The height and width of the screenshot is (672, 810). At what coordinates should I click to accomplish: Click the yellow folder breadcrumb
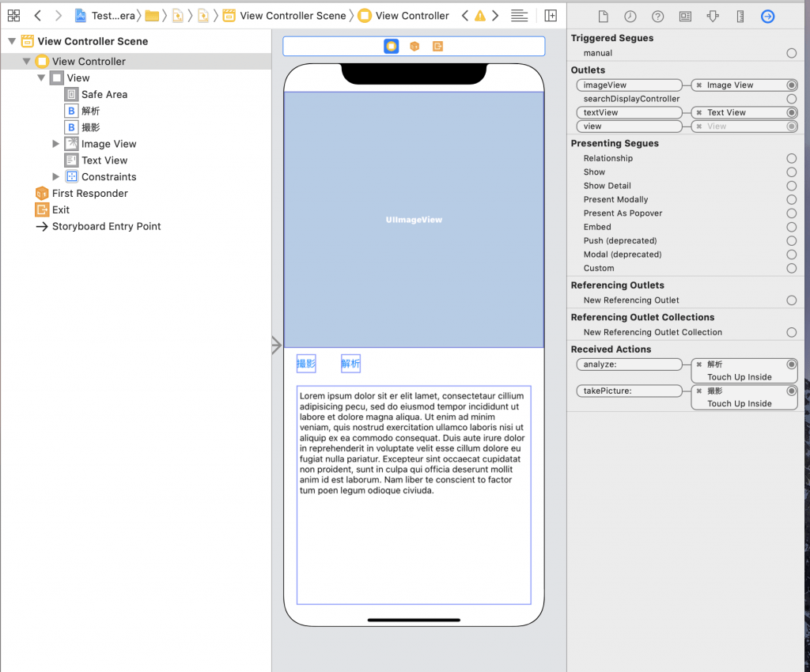[x=152, y=16]
